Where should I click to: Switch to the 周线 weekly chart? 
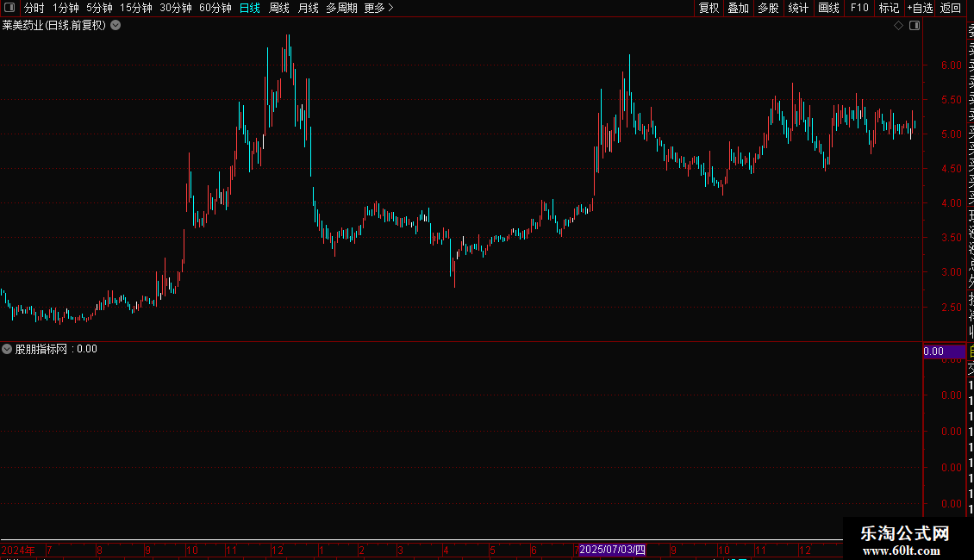pos(279,8)
